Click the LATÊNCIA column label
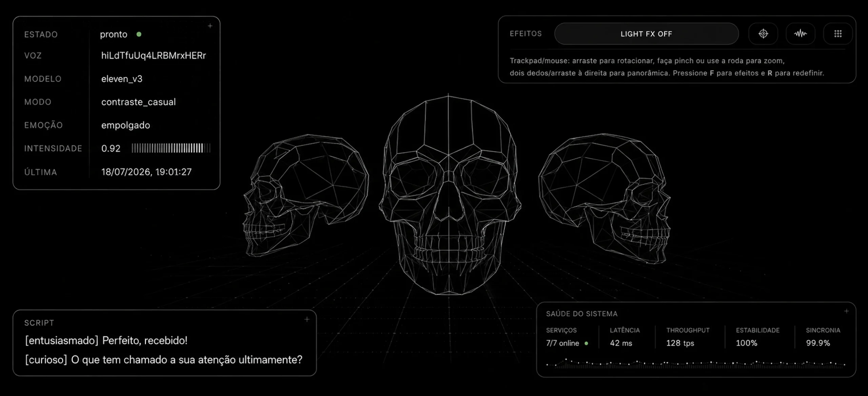This screenshot has height=396, width=868. click(625, 330)
